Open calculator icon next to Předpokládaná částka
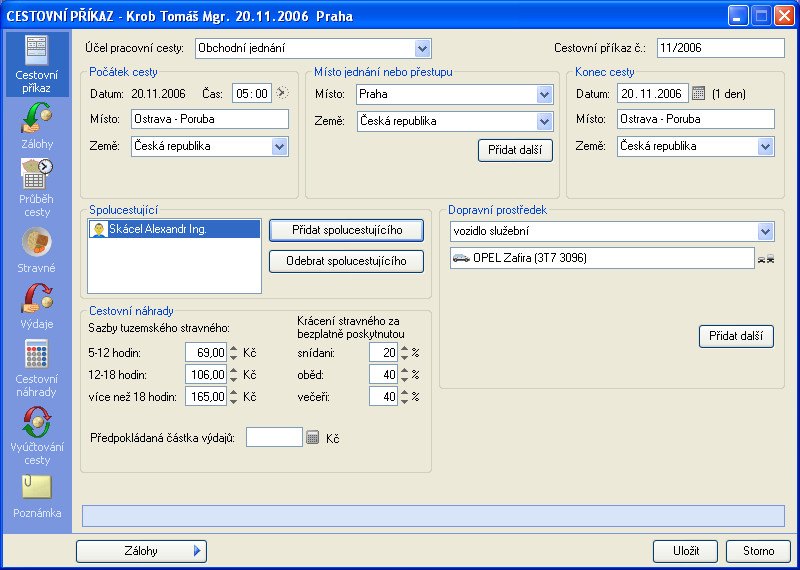The image size is (800, 570). point(312,437)
